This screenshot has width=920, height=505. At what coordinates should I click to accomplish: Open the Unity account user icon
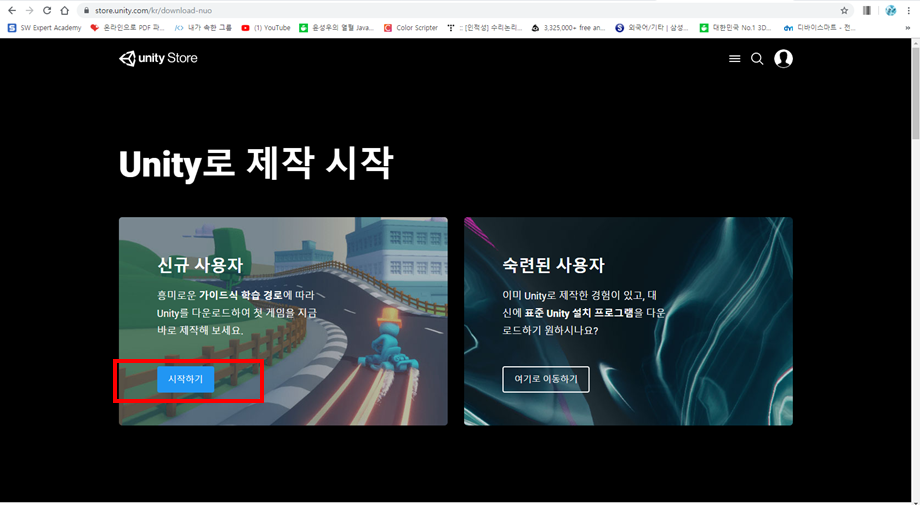tap(783, 59)
